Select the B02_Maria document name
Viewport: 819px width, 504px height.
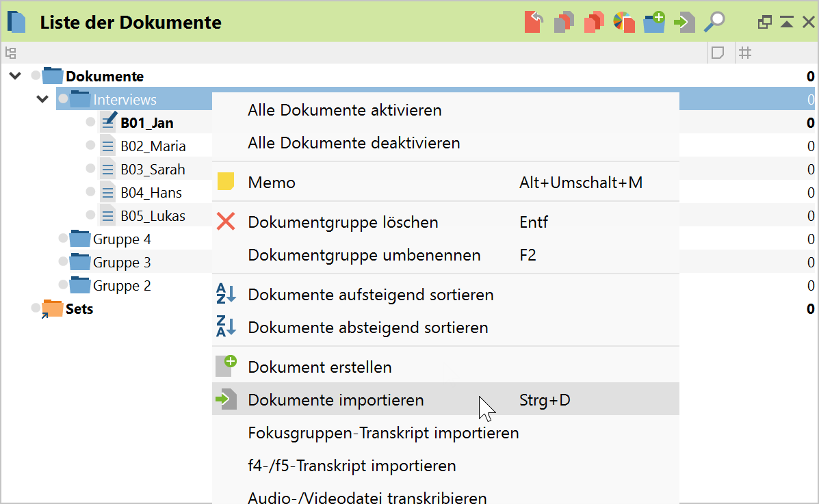(x=153, y=146)
